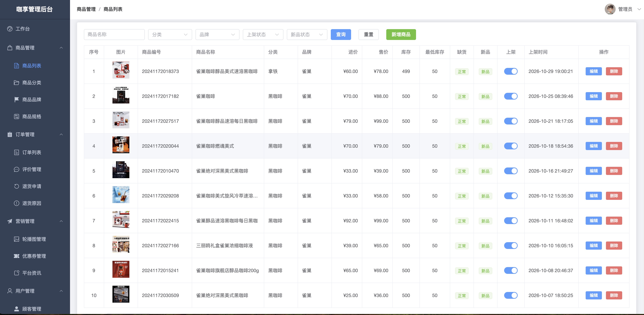
Task: Click the product thumbnail for 雀巢咖啡燃魂美式
Action: pos(121,145)
